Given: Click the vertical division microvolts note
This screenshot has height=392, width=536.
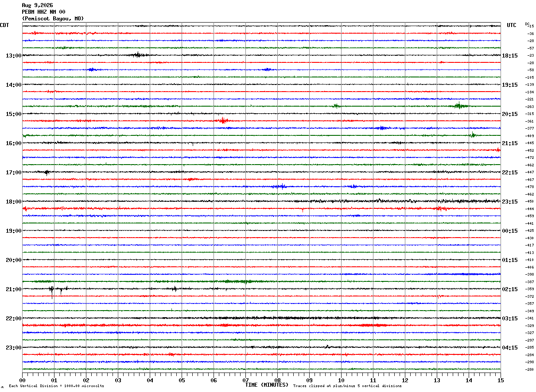Looking at the screenshot, I should tap(56, 386).
